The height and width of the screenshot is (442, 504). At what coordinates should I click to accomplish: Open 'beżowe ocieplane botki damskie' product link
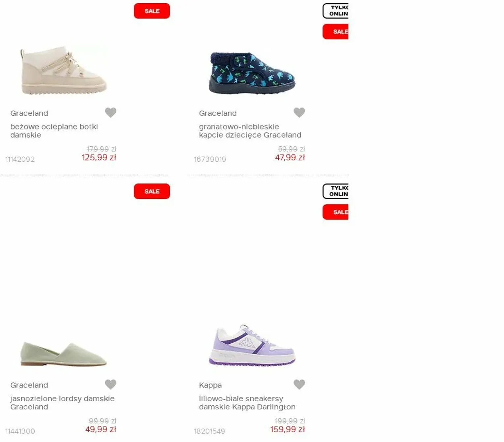54,131
